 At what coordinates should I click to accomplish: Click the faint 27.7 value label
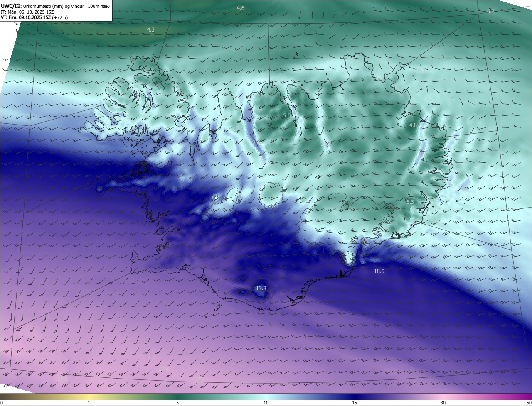click(200, 379)
